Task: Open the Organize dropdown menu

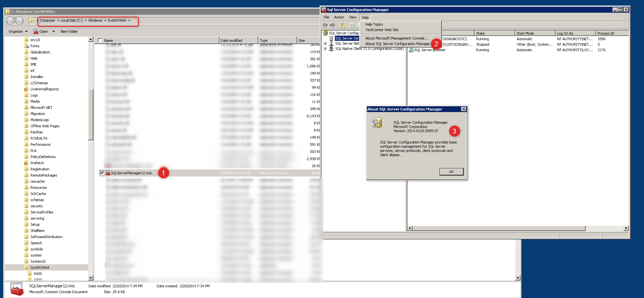Action: 18,31
